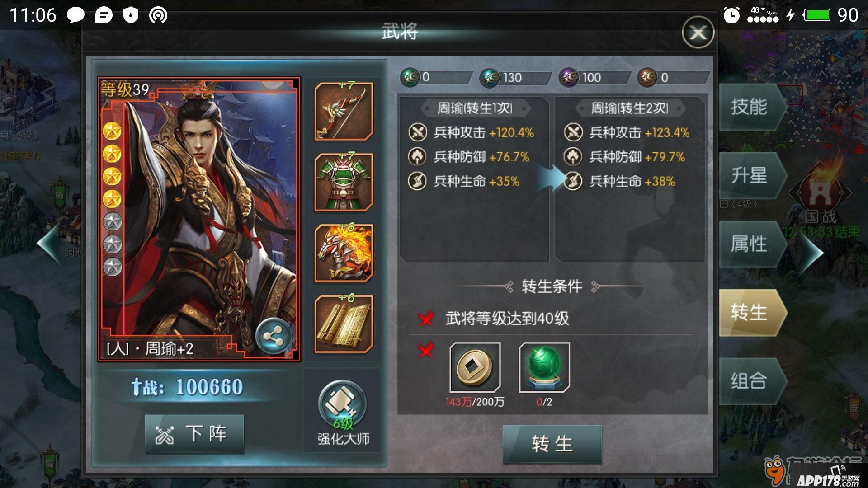Select the green armor equipment slot
Screen dimensions: 868x488
pos(344,182)
